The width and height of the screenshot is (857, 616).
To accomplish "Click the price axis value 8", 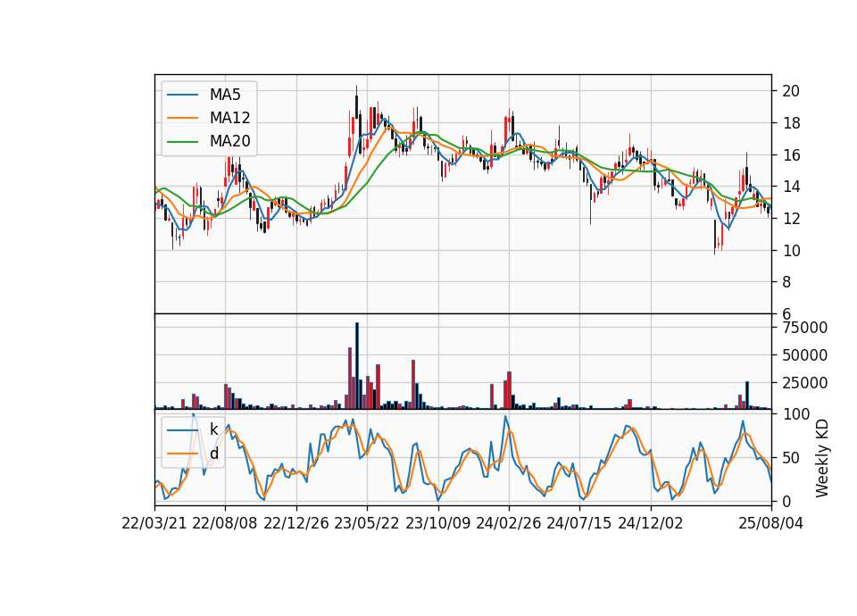I will 786,283.
